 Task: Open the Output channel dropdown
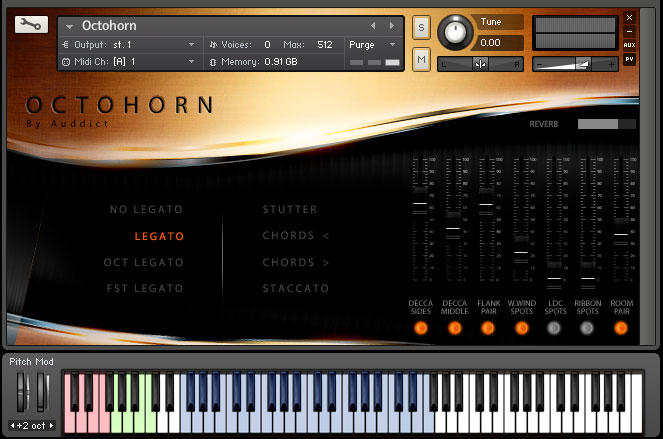191,45
